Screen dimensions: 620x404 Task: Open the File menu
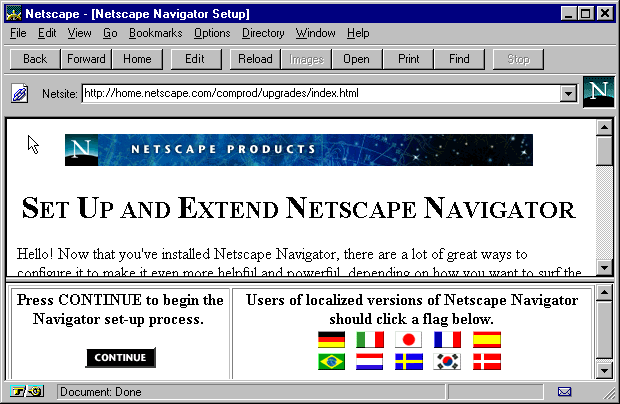click(x=18, y=33)
